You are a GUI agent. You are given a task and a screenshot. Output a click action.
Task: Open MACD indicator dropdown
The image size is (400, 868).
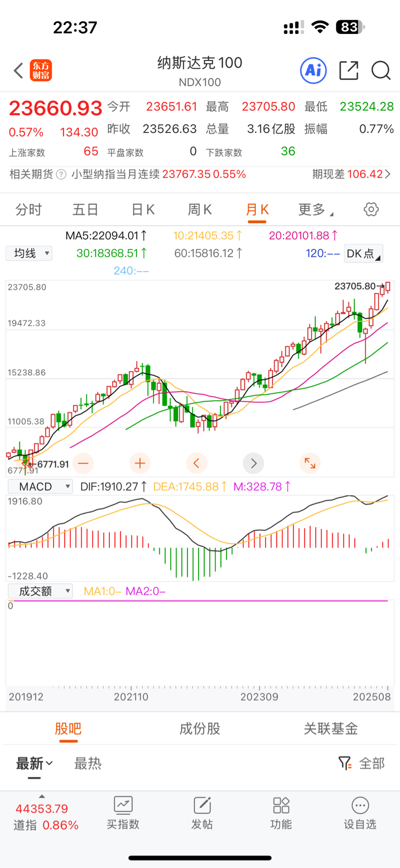click(40, 486)
